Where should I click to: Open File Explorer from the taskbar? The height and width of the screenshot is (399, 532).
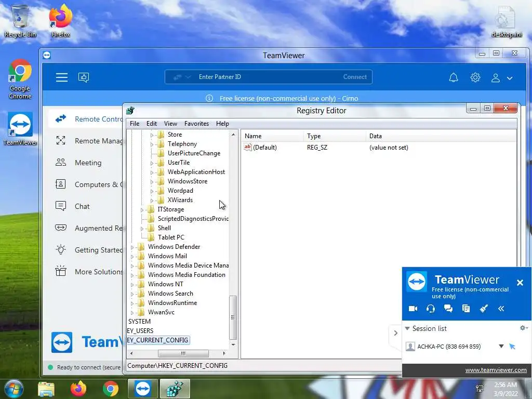46,389
